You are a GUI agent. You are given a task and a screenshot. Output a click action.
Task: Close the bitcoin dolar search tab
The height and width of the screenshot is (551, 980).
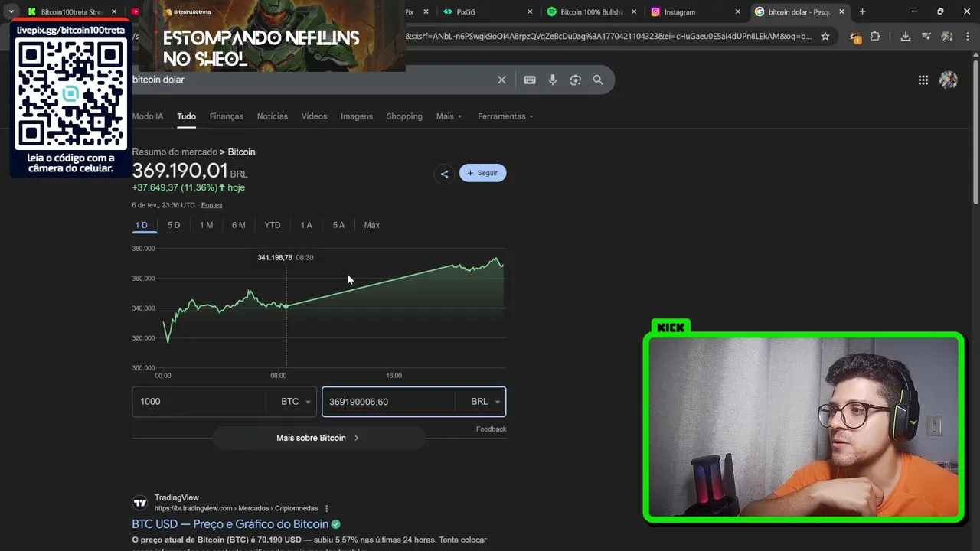pos(842,11)
